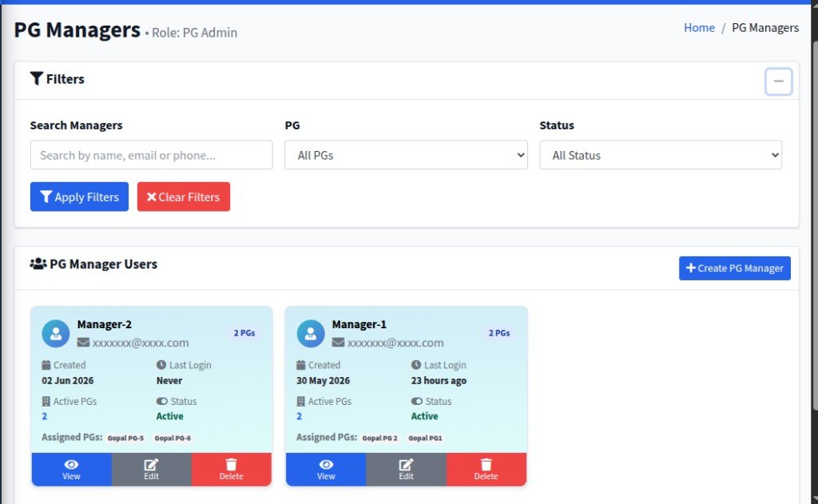Click the 2 PGs badge on Manager-1 card
818x504 pixels.
[x=498, y=333]
